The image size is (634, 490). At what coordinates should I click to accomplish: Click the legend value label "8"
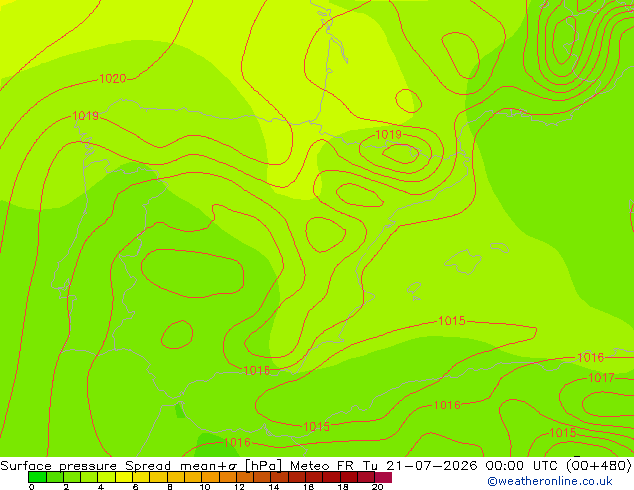point(170,487)
